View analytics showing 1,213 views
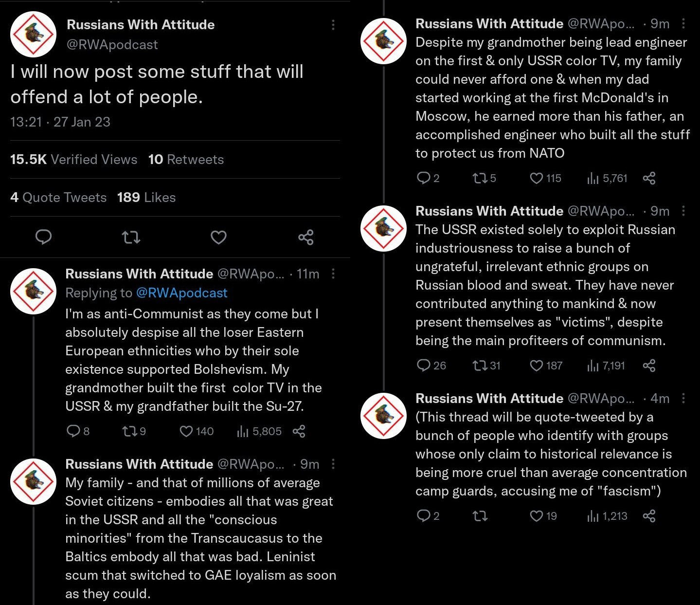This screenshot has width=700, height=605. 607,516
